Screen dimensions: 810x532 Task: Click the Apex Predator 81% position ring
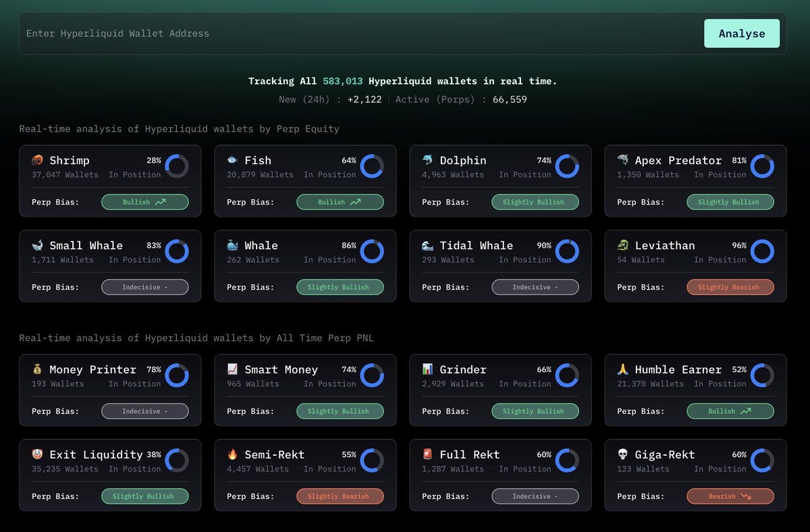pyautogui.click(x=762, y=166)
